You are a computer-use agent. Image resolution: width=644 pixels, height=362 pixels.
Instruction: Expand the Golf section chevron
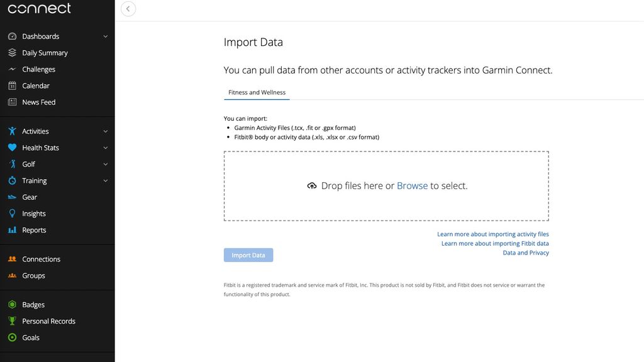[105, 164]
